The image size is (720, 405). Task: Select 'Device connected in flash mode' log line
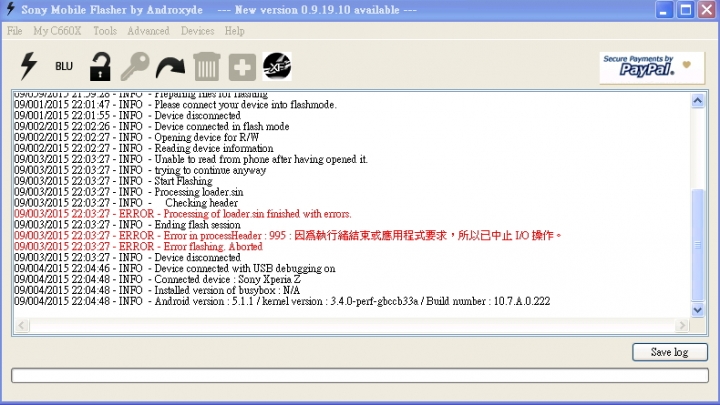point(152,126)
